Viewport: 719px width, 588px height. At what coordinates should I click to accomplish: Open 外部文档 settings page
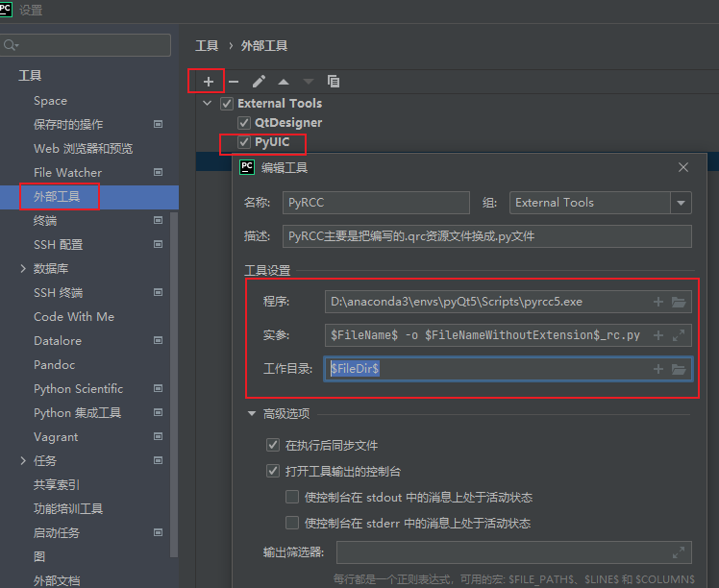pos(57,580)
